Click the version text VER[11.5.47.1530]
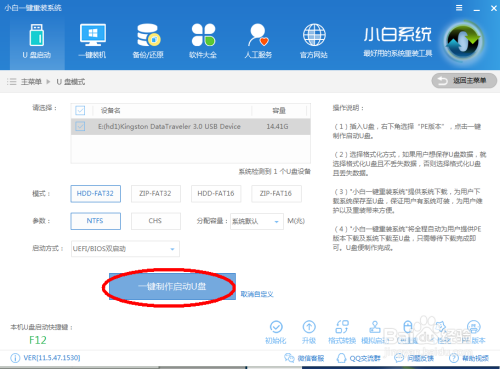Screen dimensions: 500x369 [52, 358]
